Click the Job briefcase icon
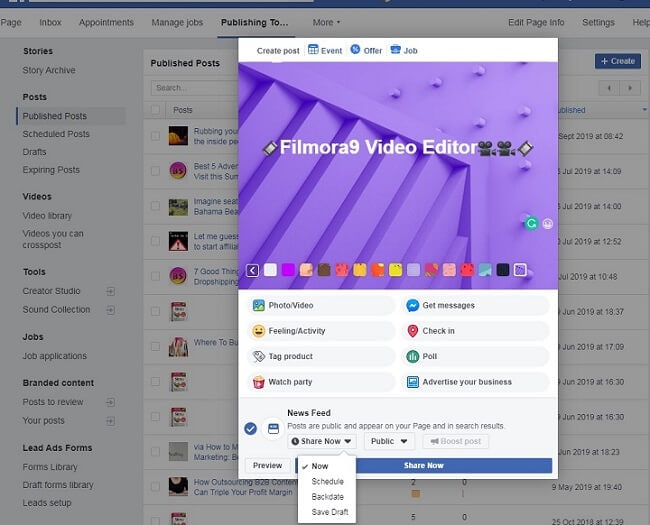The image size is (650, 525). tap(395, 49)
